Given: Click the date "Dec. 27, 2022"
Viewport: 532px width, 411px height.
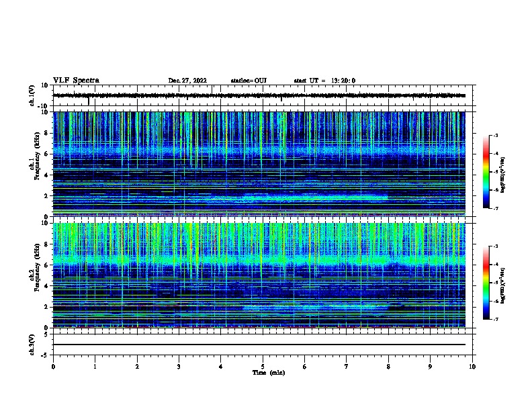Looking at the screenshot, I should [x=187, y=81].
